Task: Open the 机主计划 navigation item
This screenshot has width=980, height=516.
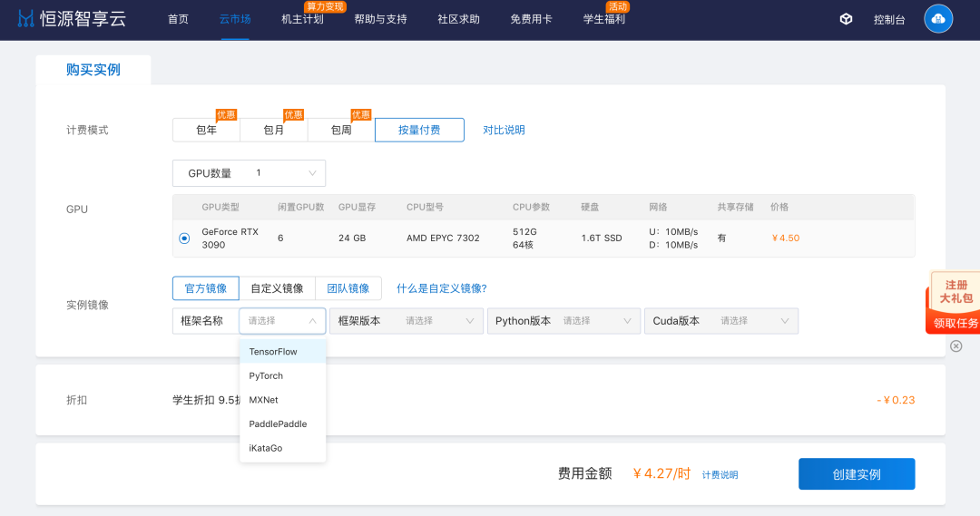Action: (302, 19)
